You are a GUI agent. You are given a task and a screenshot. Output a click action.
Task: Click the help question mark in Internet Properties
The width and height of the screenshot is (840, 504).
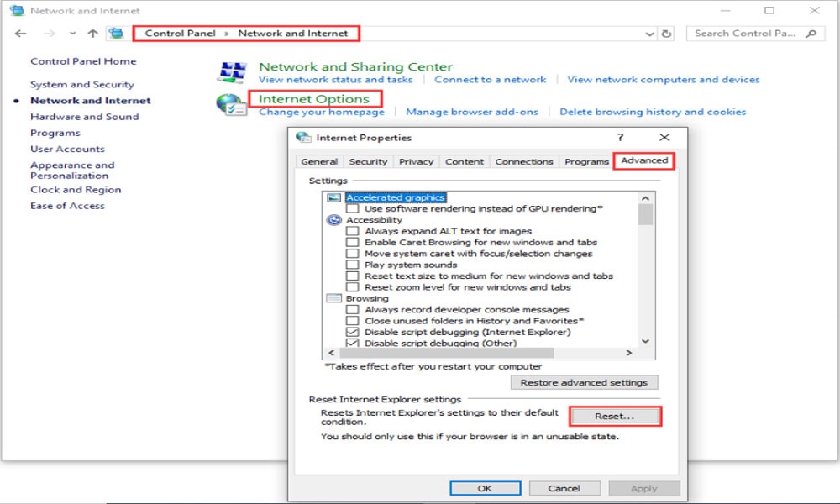(x=621, y=137)
